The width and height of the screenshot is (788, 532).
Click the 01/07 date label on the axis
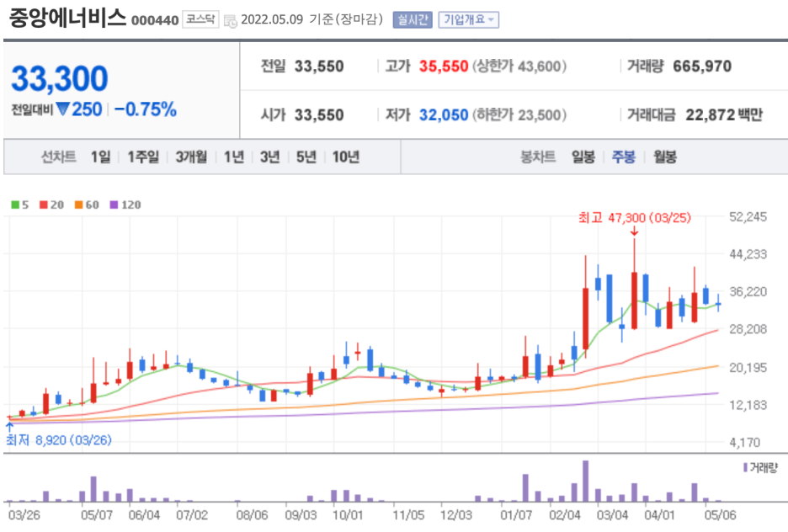point(516,515)
